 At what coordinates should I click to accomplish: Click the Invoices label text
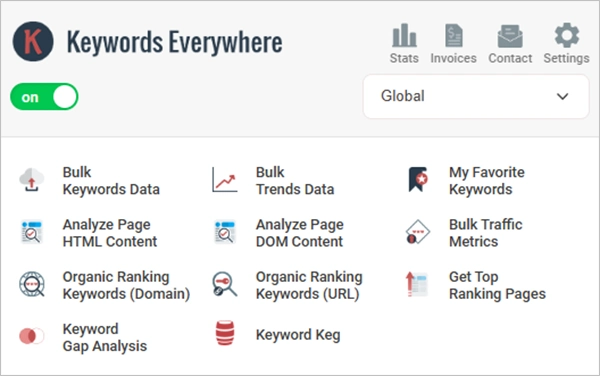[x=453, y=58]
